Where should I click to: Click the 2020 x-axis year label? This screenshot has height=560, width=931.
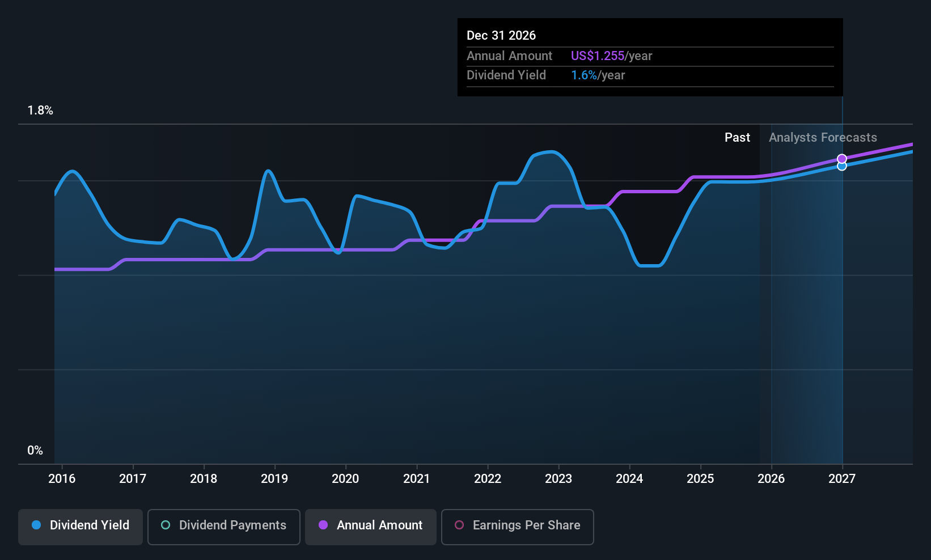point(345,479)
